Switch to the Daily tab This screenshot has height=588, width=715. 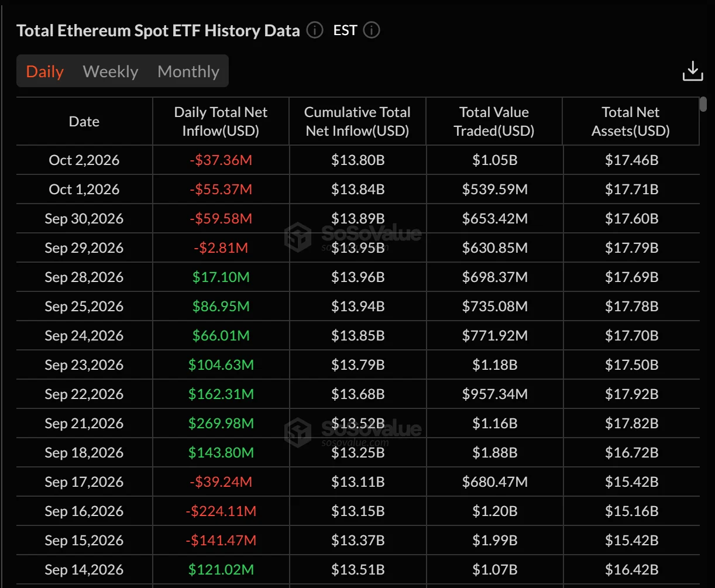pyautogui.click(x=45, y=71)
